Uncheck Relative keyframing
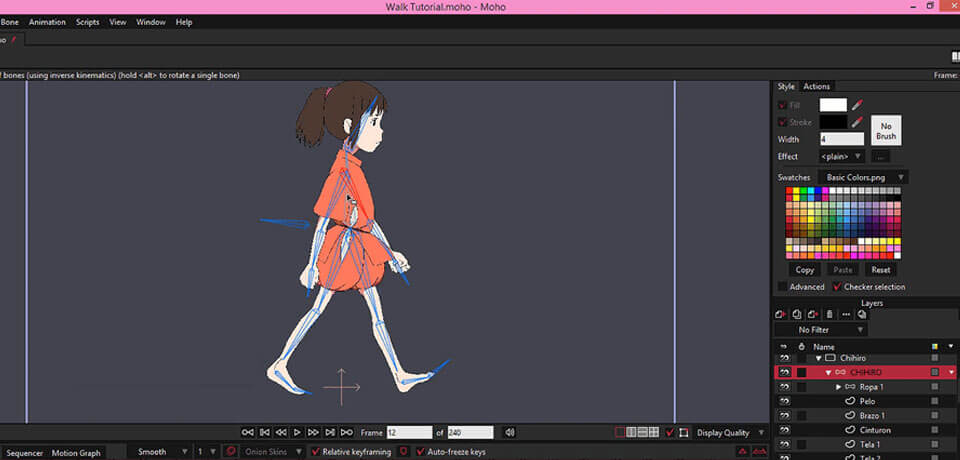The width and height of the screenshot is (960, 460). pyautogui.click(x=316, y=452)
